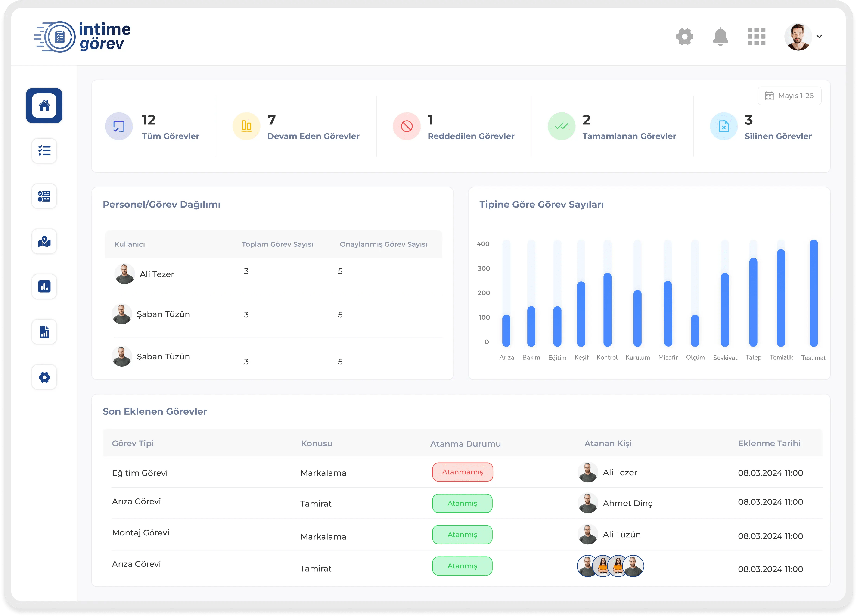This screenshot has height=616, width=857.
Task: Click the Silinen Görevler blue file icon
Action: [723, 126]
